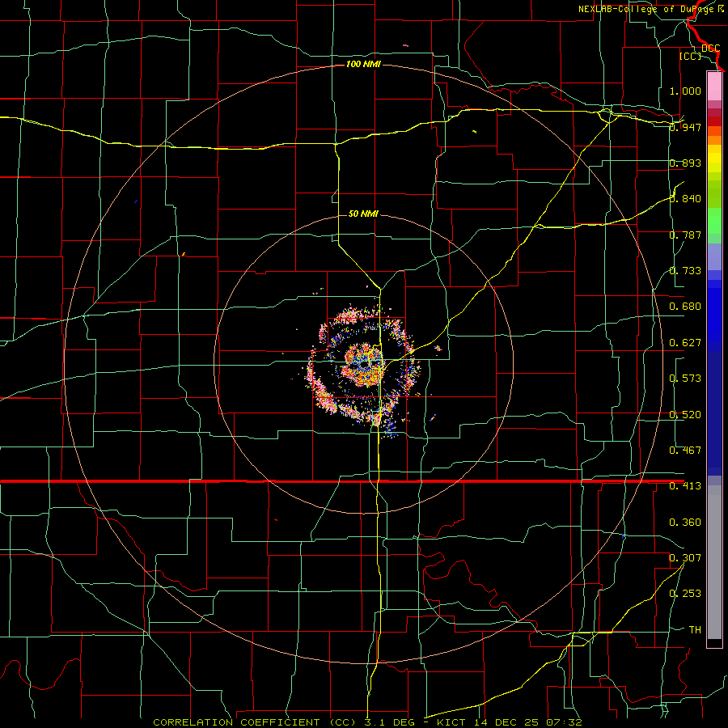Screen dimensions: 728x728
Task: Click the TH label at the scale bottom
Action: [x=695, y=630]
